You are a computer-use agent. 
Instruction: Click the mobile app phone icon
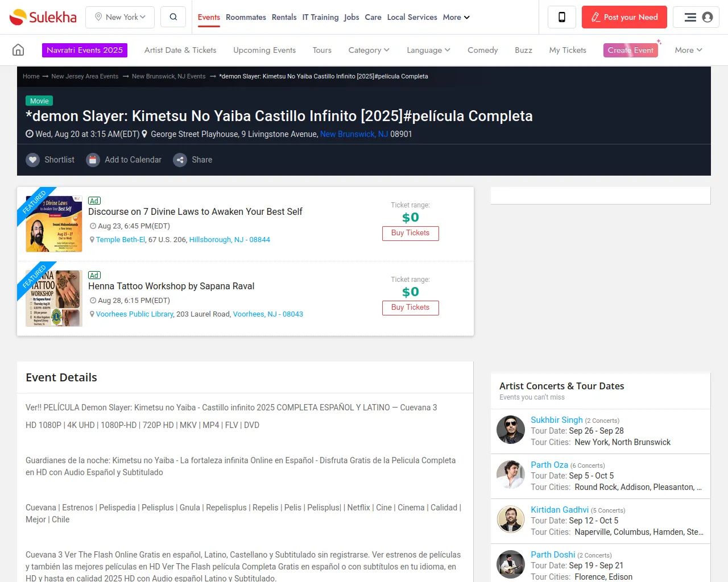coord(562,17)
